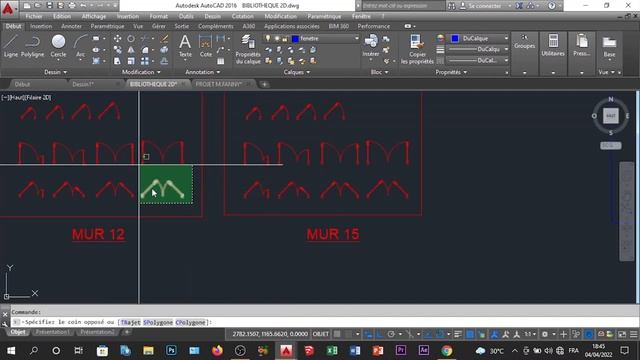Switch to PROJET MJMNNY document tab
The image size is (640, 360).
pos(219,84)
